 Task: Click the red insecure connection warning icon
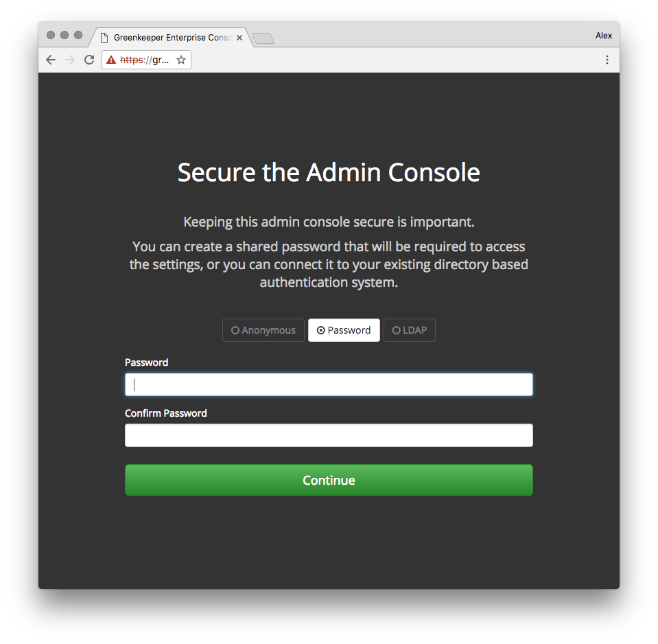pos(110,60)
